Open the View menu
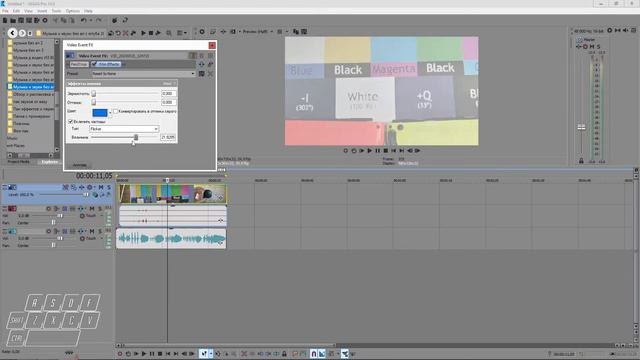 pos(29,11)
